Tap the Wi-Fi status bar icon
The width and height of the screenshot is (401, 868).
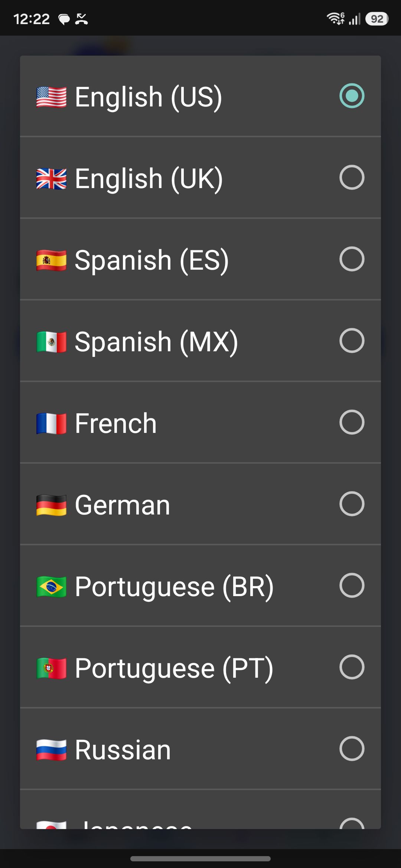335,18
